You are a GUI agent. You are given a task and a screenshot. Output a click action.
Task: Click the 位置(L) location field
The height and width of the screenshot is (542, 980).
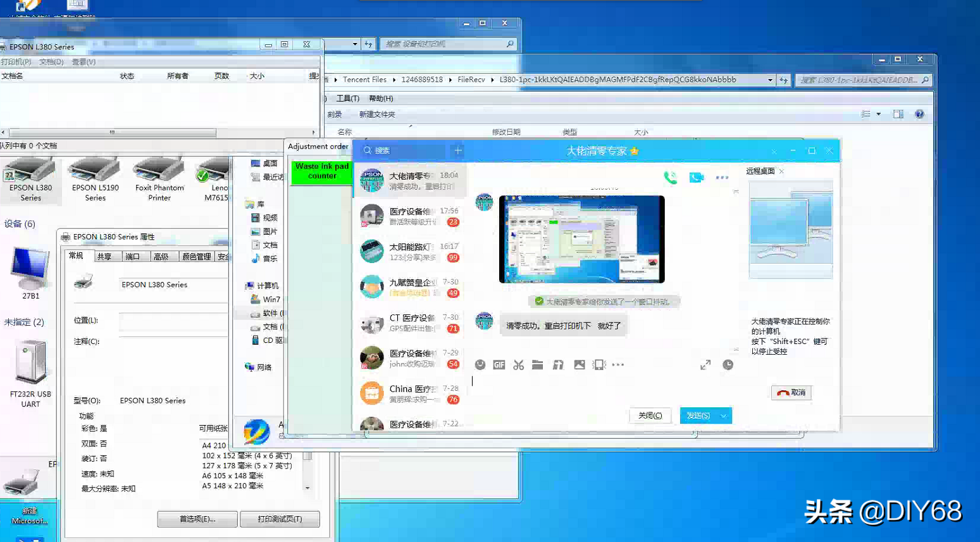pos(173,321)
